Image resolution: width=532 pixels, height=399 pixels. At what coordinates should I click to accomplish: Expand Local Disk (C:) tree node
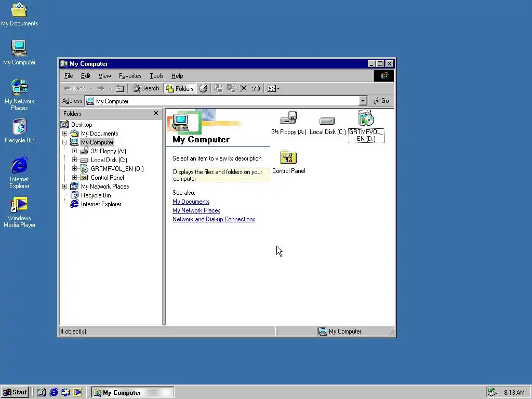point(75,160)
